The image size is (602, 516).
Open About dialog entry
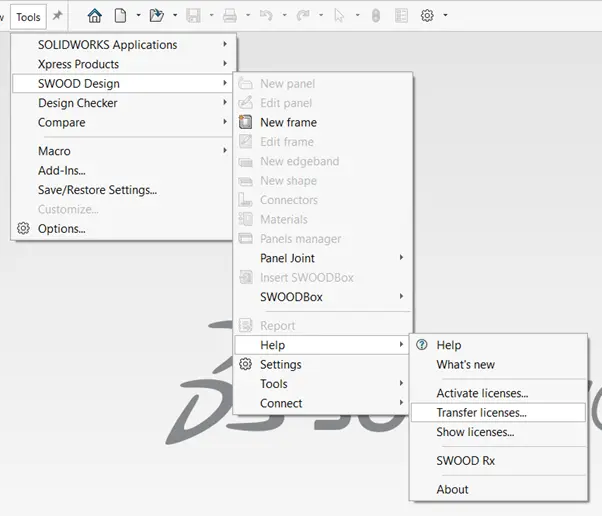[x=498, y=489]
